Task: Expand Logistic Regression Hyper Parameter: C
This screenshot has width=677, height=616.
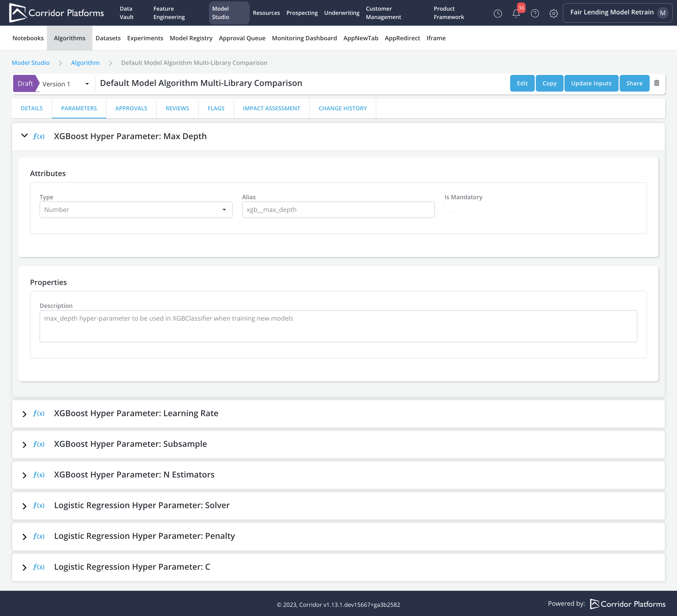Action: click(25, 567)
